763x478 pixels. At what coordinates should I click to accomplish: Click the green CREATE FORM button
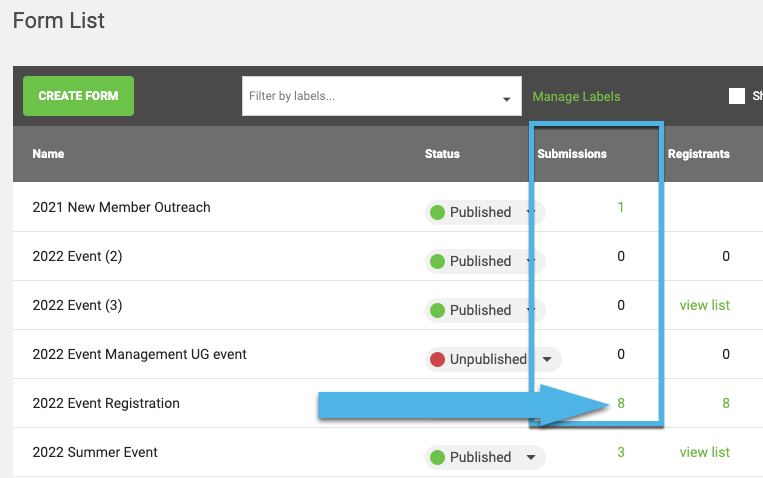tap(78, 96)
